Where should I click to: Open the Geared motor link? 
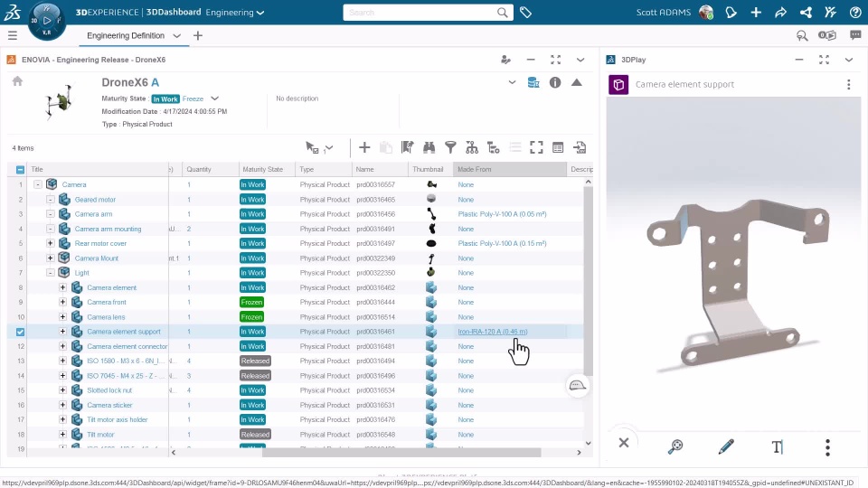click(x=95, y=200)
